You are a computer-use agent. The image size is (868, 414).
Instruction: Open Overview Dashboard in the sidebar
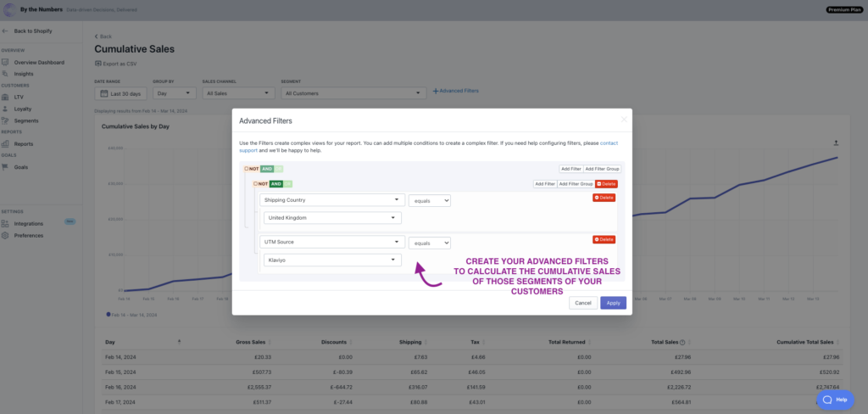tap(39, 62)
